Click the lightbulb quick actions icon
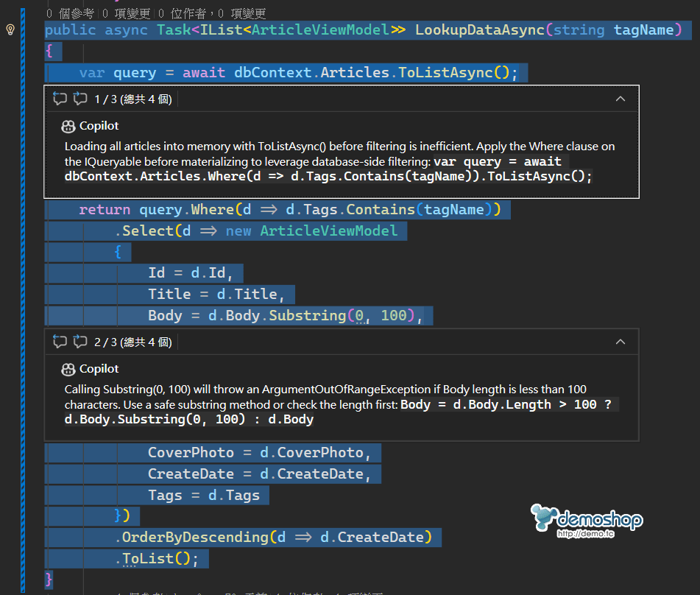 (x=10, y=30)
